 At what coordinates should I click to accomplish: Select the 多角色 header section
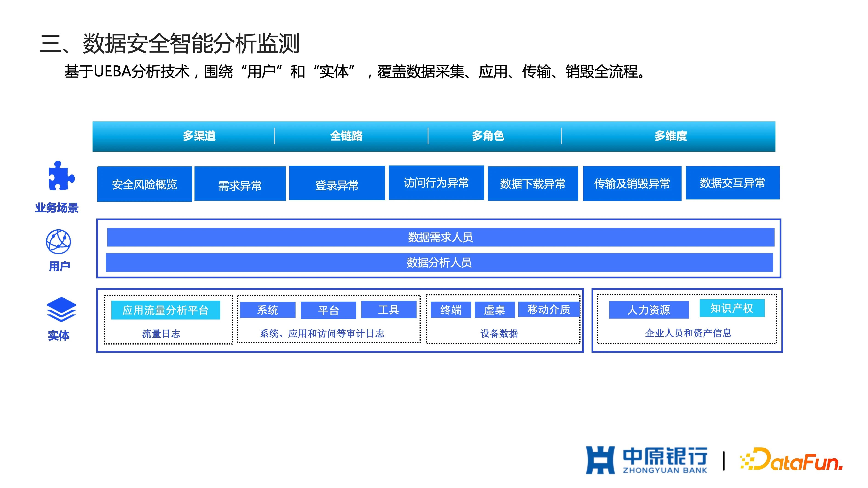coord(488,136)
